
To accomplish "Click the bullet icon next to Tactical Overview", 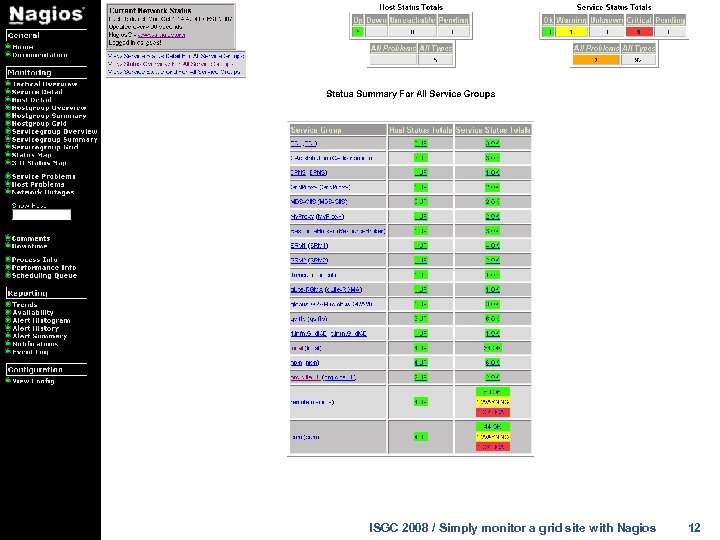I will click(x=8, y=84).
